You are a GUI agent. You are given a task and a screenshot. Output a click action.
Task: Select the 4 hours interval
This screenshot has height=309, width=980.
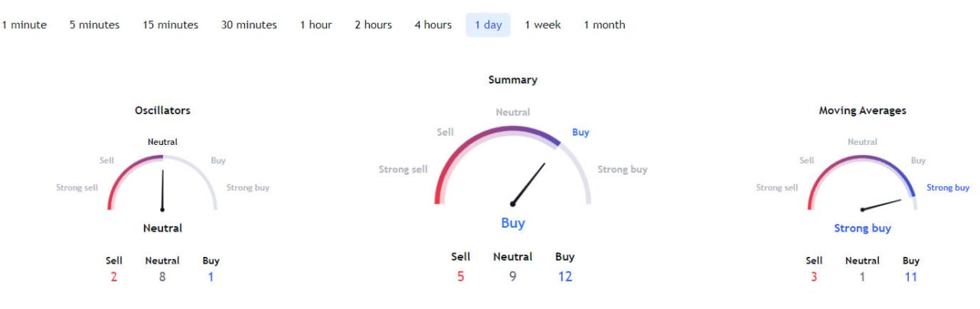[x=433, y=25]
